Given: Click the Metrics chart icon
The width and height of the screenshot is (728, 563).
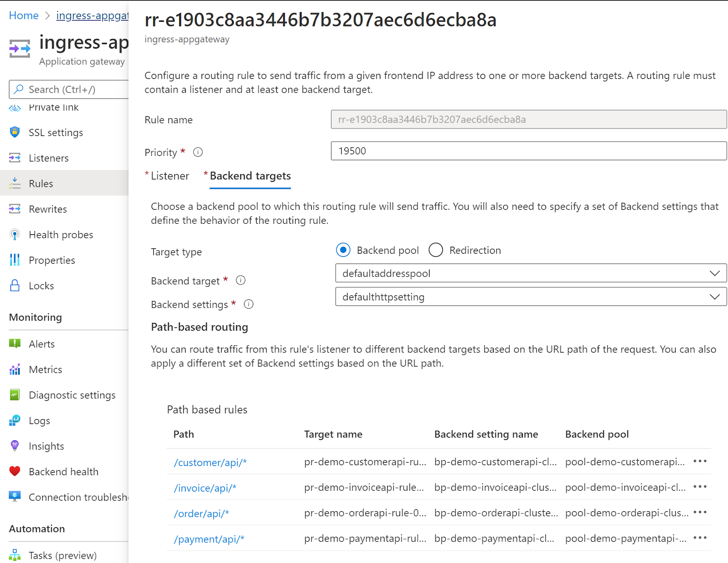Looking at the screenshot, I should click(x=15, y=369).
